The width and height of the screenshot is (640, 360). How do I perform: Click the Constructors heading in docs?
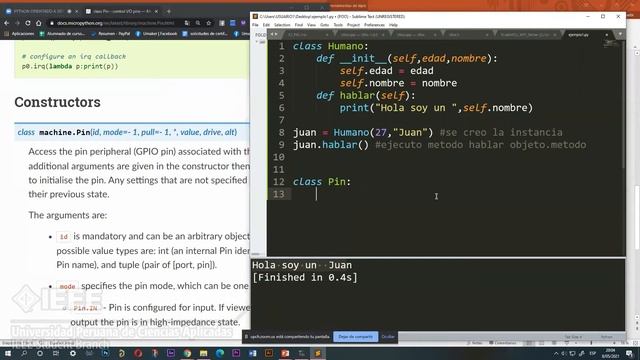coord(58,102)
